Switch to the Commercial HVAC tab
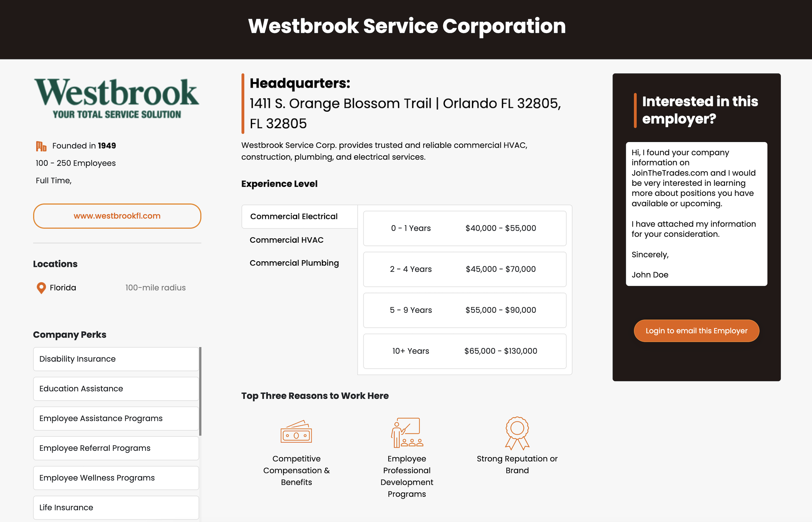The image size is (812, 522). [286, 240]
